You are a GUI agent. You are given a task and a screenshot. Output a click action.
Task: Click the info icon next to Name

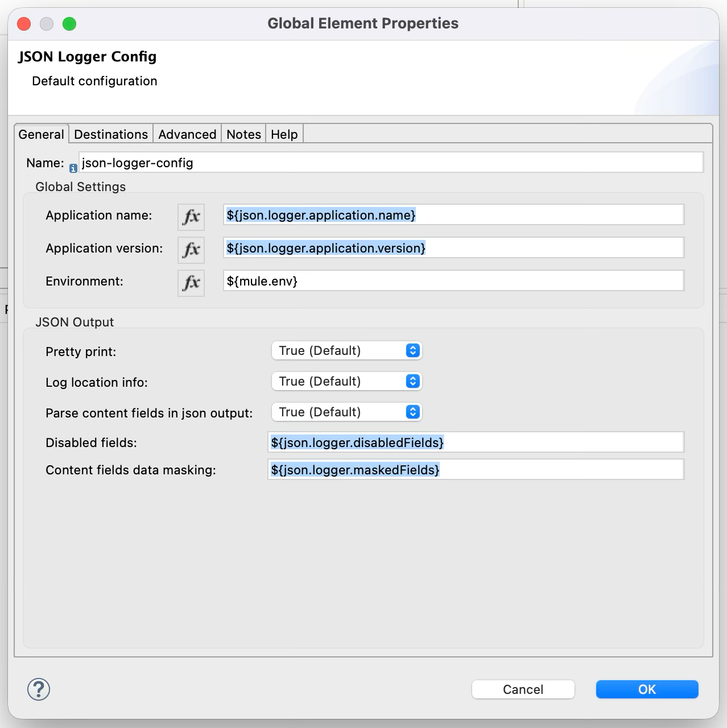(x=73, y=167)
